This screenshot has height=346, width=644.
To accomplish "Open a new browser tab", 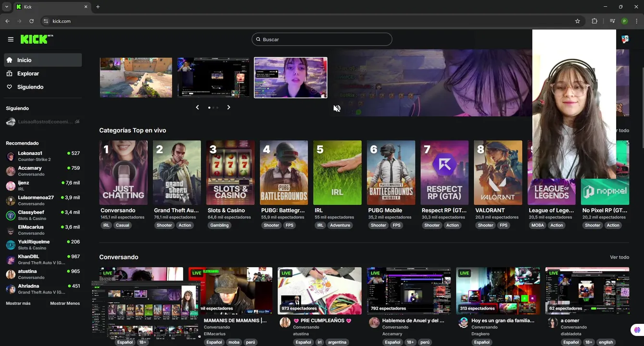I will tap(98, 7).
